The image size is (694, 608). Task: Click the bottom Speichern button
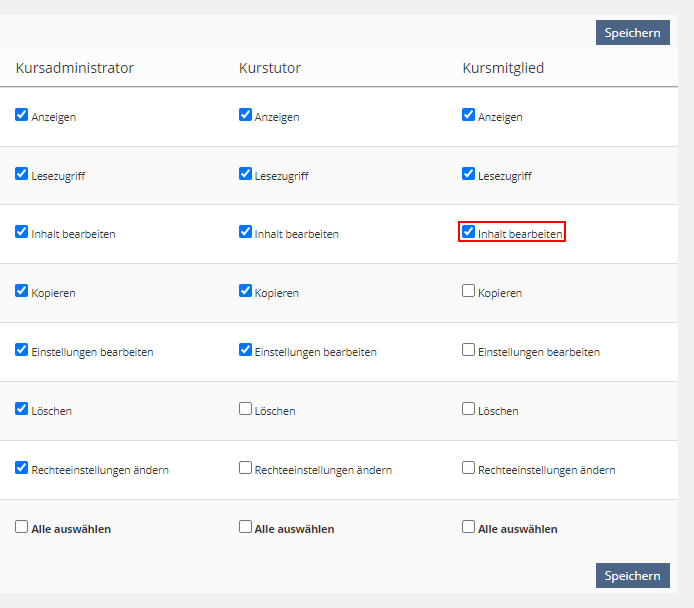point(632,576)
